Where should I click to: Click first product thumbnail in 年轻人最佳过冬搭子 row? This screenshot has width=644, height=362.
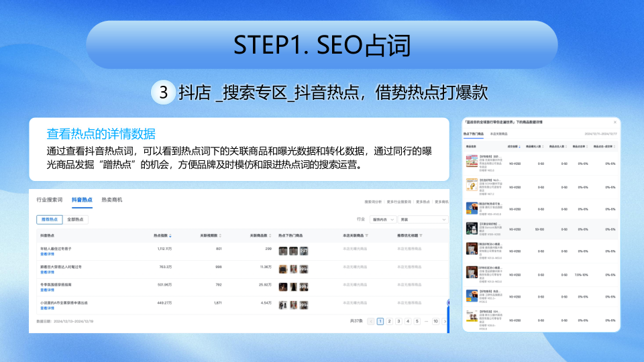[283, 251]
